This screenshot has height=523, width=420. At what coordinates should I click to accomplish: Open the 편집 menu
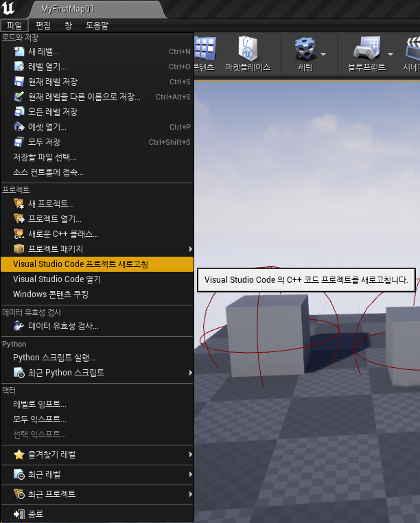43,25
